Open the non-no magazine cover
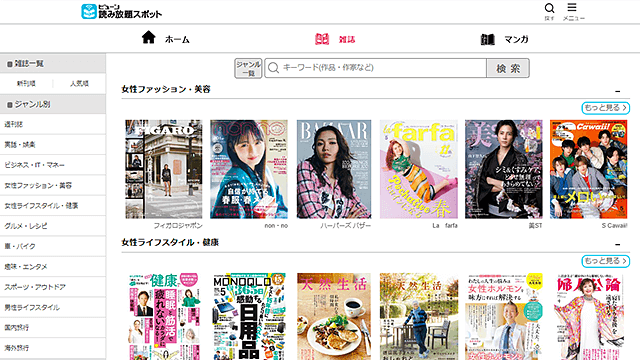The height and width of the screenshot is (360, 640). (249, 169)
